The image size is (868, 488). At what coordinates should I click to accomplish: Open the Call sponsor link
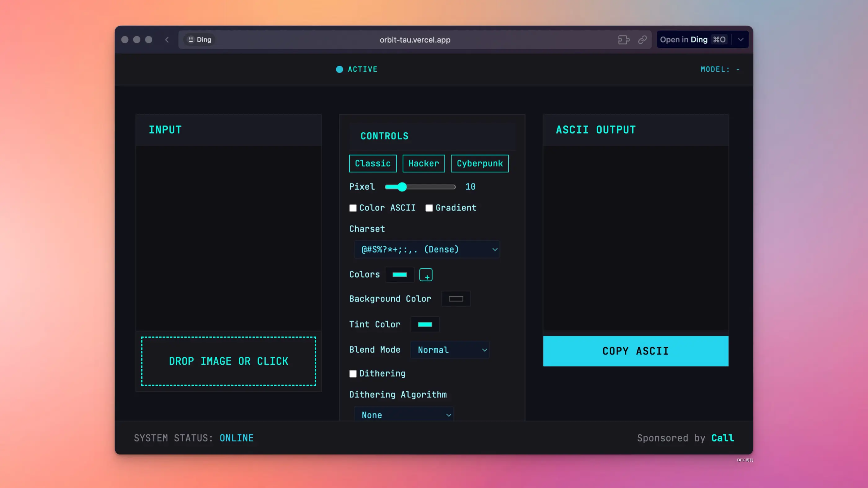tap(722, 438)
